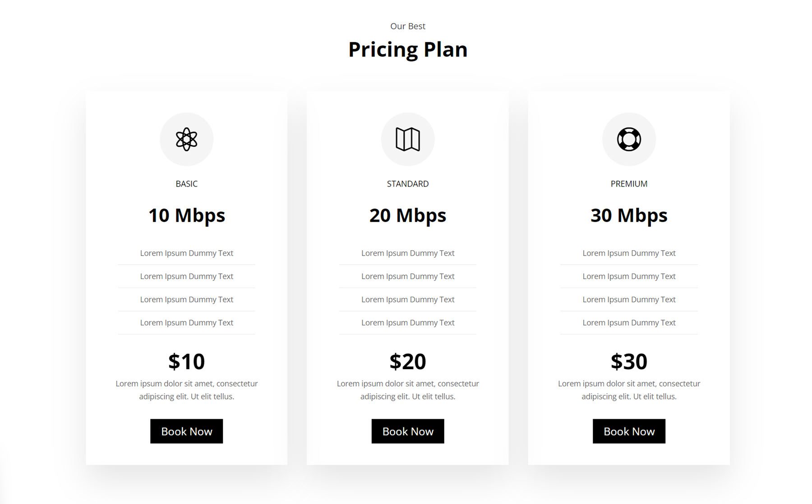812x504 pixels.
Task: Select the folded-map symbol in the Standard card
Action: click(408, 139)
